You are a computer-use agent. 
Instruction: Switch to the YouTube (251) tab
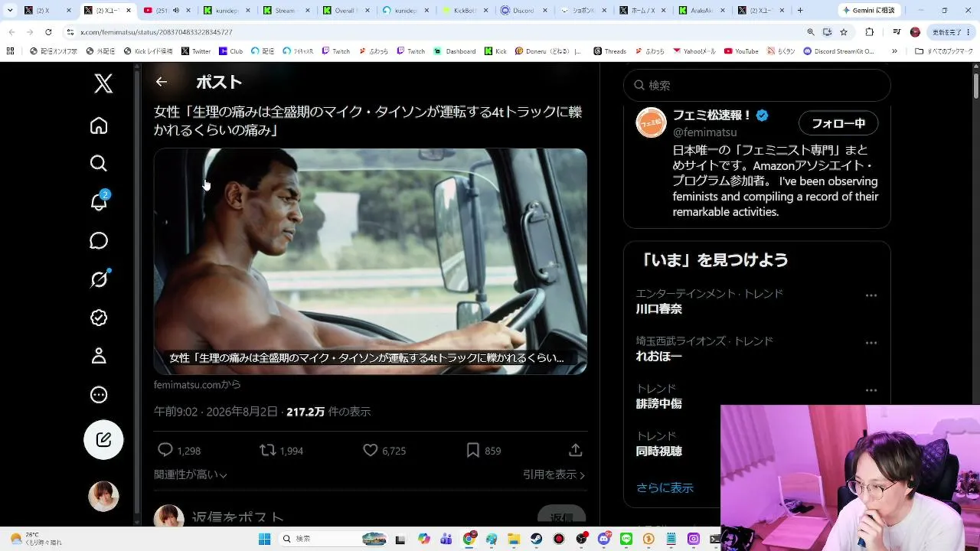(x=167, y=11)
